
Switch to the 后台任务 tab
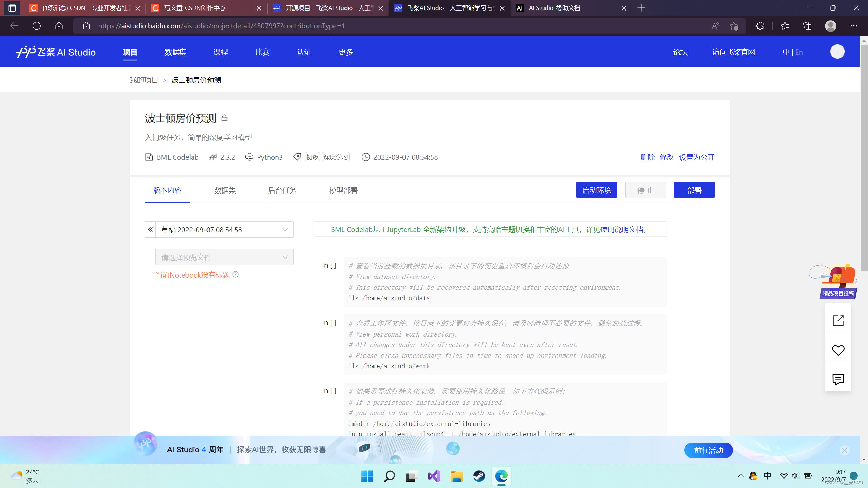tap(282, 190)
